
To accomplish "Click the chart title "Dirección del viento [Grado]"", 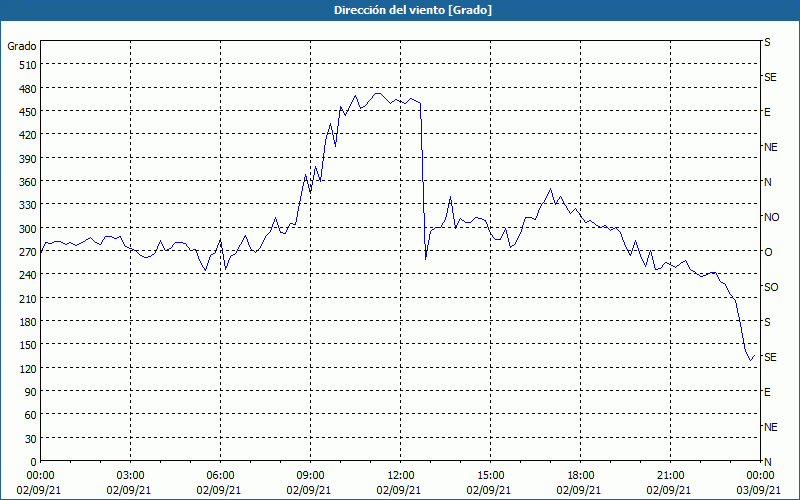I will coord(413,10).
